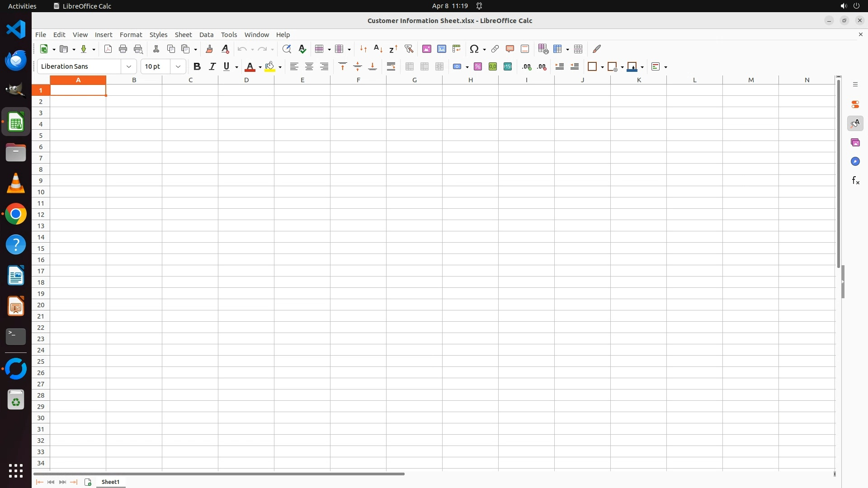
Task: Click the Clone Formatting paintbrush icon
Action: [x=209, y=49]
